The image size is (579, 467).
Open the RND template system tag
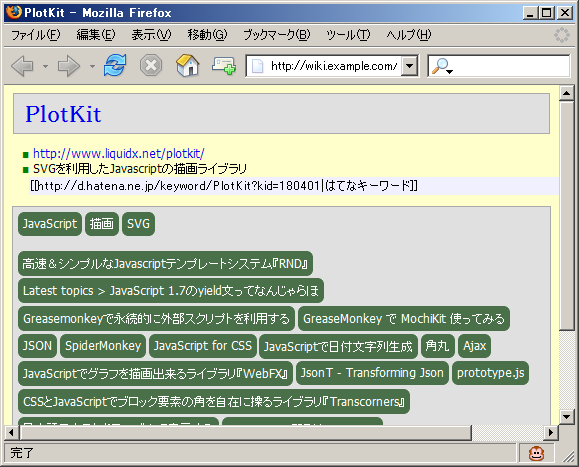pyautogui.click(x=165, y=264)
